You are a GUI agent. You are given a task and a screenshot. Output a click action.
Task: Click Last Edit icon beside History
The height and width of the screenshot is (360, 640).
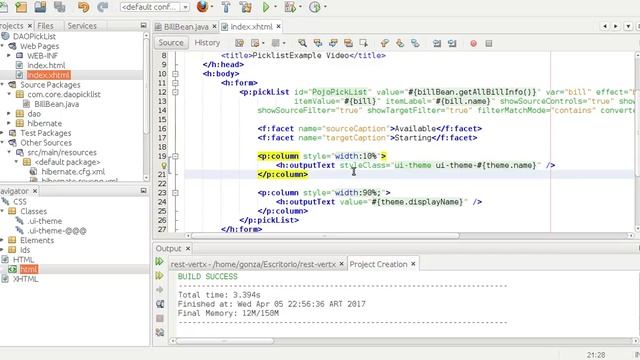click(x=239, y=43)
